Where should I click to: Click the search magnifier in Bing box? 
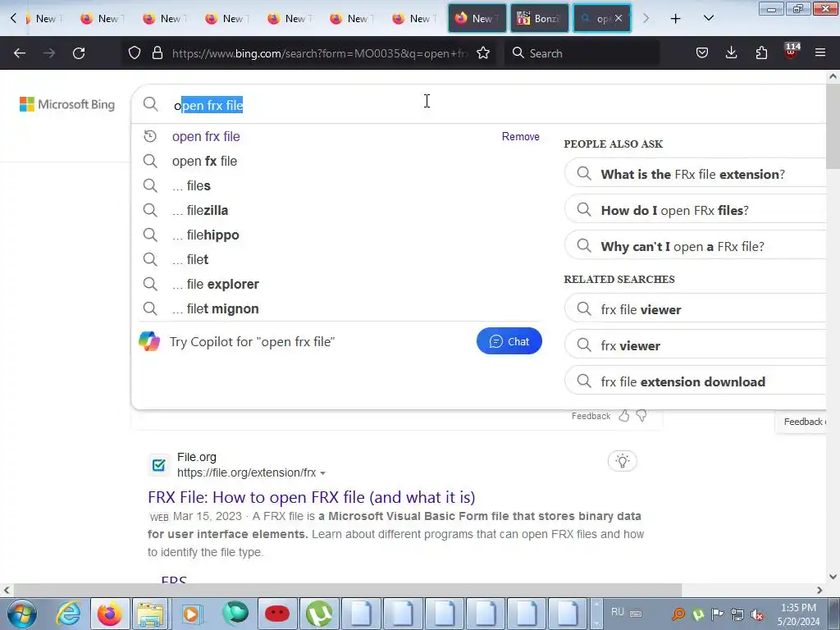[151, 104]
